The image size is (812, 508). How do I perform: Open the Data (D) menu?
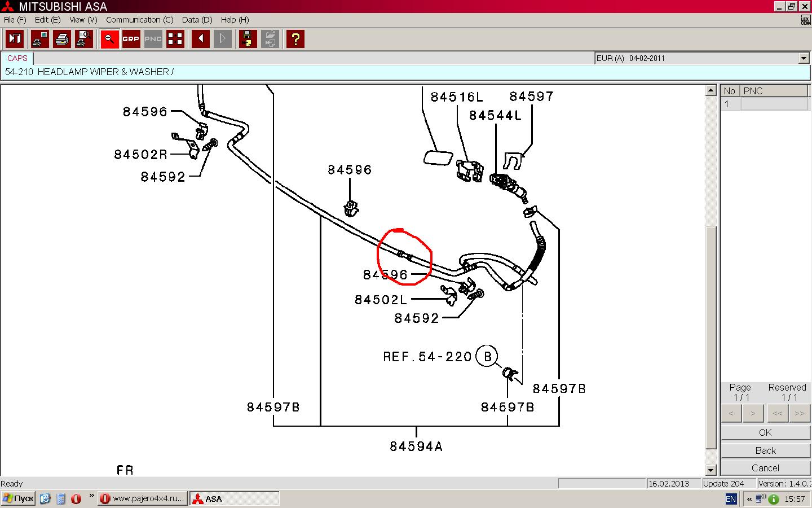197,20
